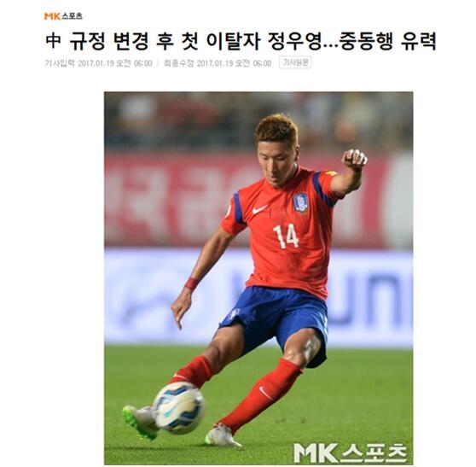Click the MK스포츠 watermark in the photo
Image resolution: width=476 pixels, height=467 pixels.
pos(350,452)
